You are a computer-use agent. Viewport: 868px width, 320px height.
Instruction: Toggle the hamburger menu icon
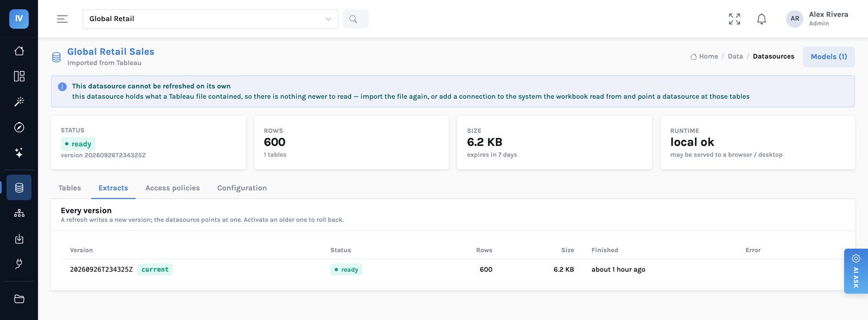(62, 19)
